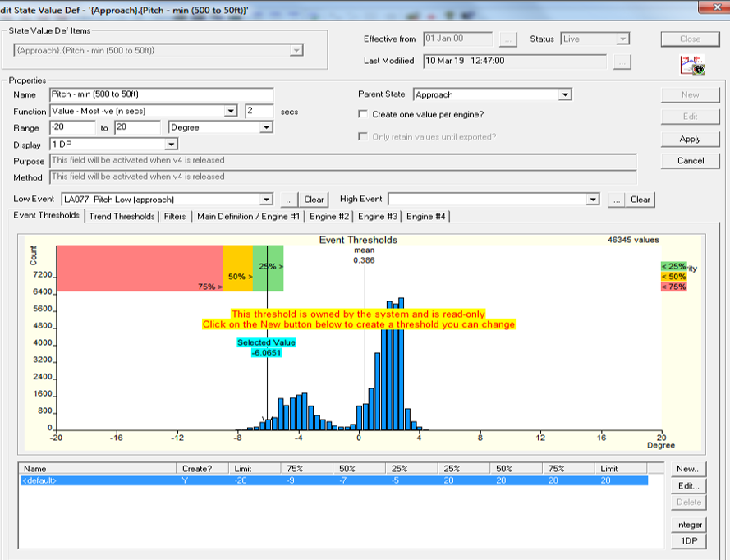The height and width of the screenshot is (560, 730).
Task: Select the Engine #2 tab
Action: pyautogui.click(x=329, y=217)
